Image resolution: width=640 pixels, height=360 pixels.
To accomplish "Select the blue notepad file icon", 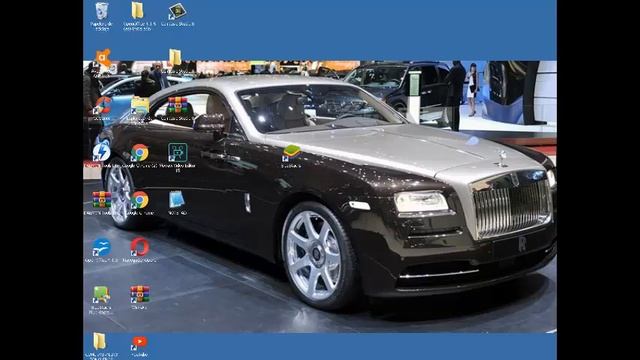I will (x=177, y=200).
